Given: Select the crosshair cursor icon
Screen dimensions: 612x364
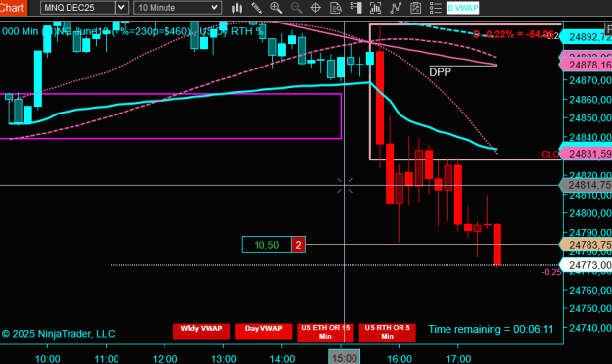Looking at the screenshot, I should point(315,8).
